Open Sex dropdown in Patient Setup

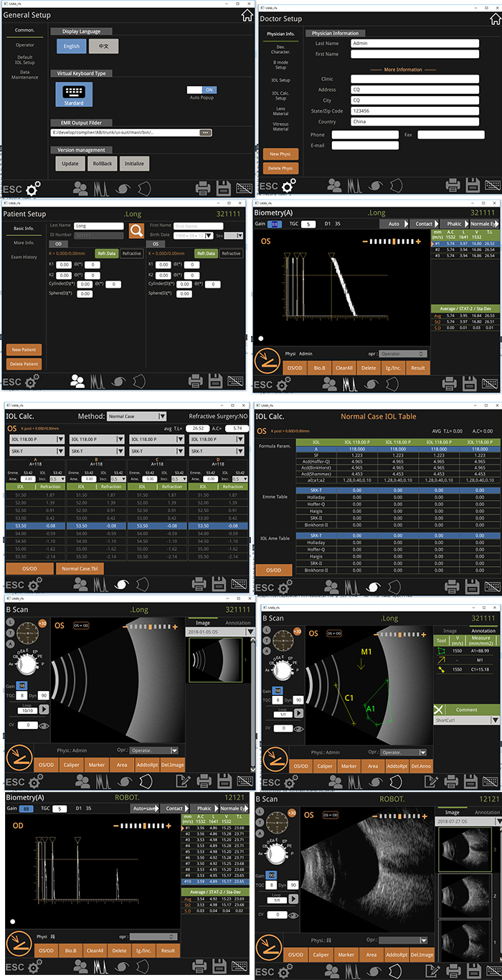(x=235, y=235)
